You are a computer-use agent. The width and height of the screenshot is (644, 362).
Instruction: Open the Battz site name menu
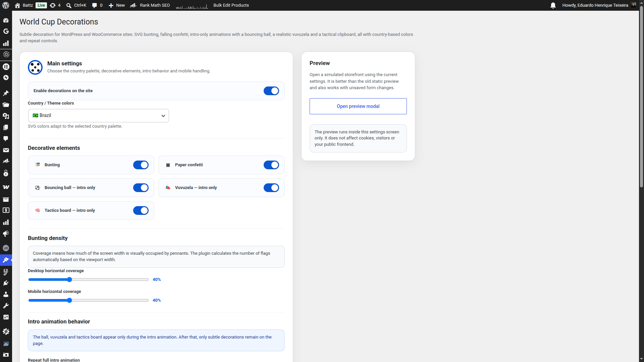[x=24, y=5]
